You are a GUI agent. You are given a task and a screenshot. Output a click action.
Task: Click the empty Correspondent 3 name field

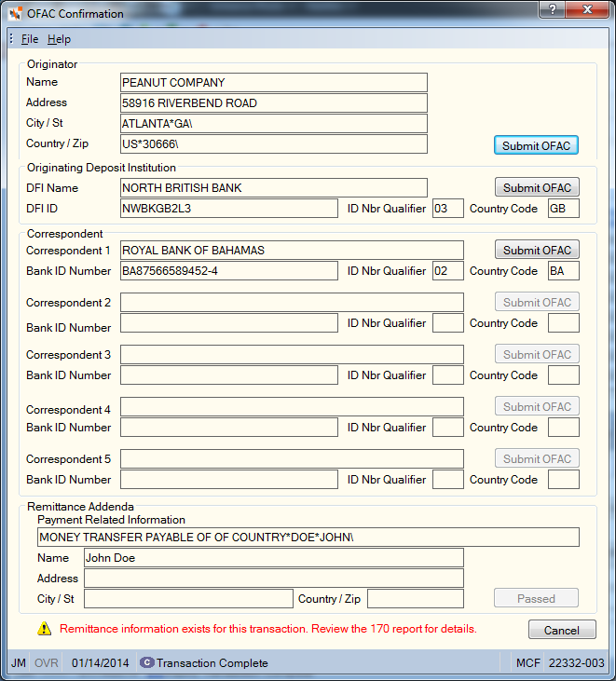pyautogui.click(x=292, y=354)
